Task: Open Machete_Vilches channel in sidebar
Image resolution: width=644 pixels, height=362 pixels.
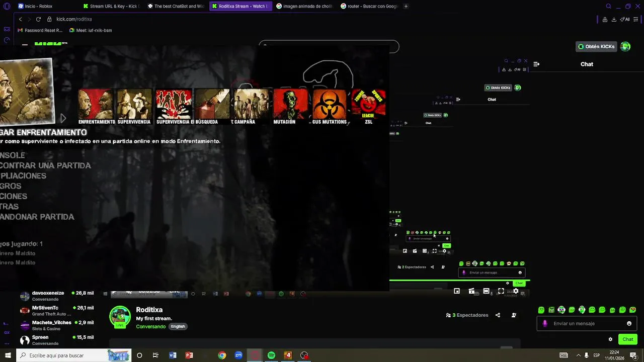Action: point(56,325)
